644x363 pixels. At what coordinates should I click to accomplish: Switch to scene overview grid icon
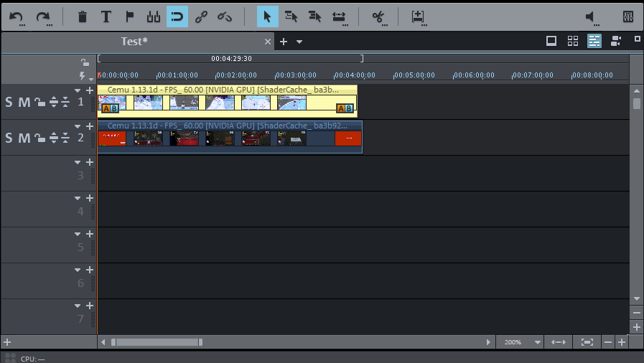point(572,41)
